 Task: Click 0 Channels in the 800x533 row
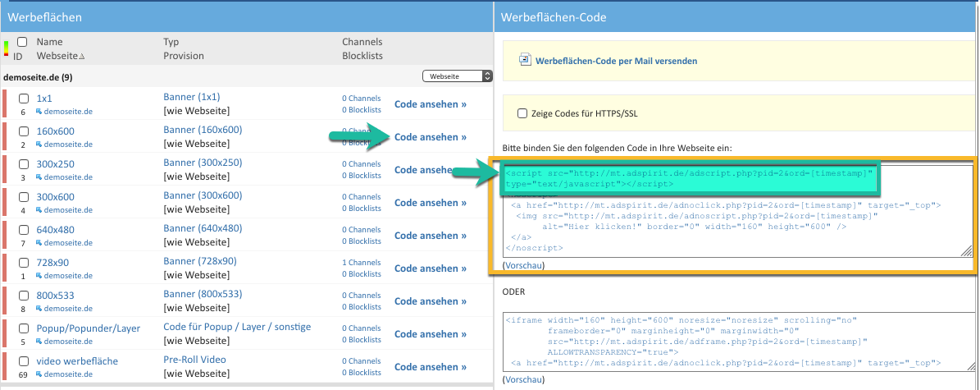pos(362,296)
